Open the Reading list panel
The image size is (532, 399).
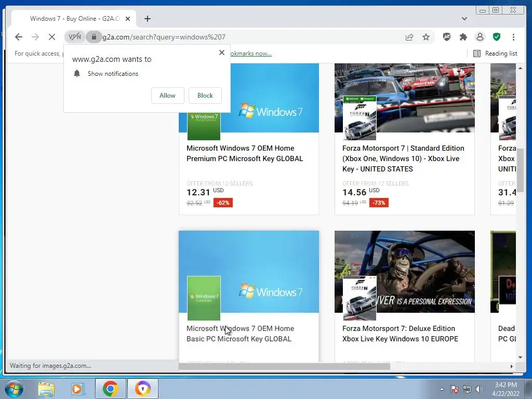[495, 54]
